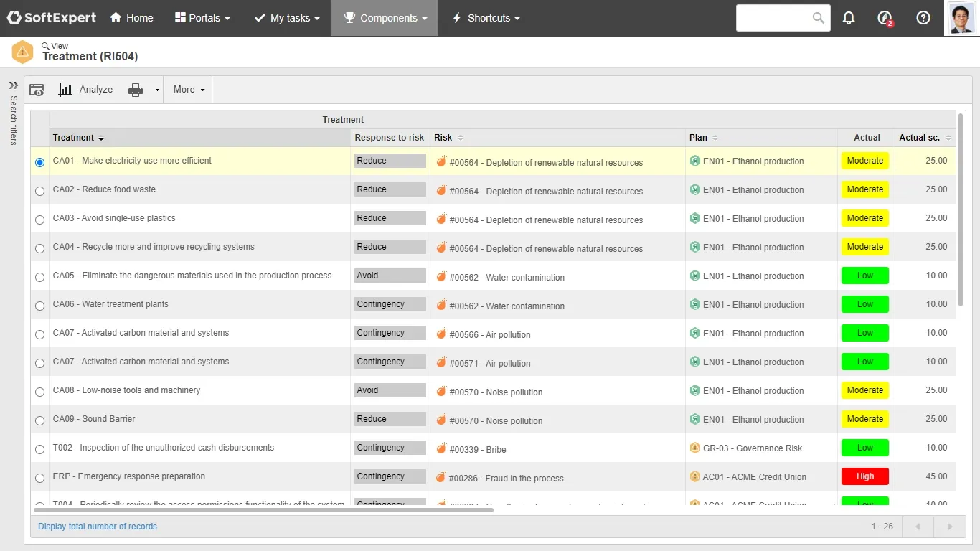Select the CA01 row radio button
Screen dimensions: 980x551
tap(39, 162)
